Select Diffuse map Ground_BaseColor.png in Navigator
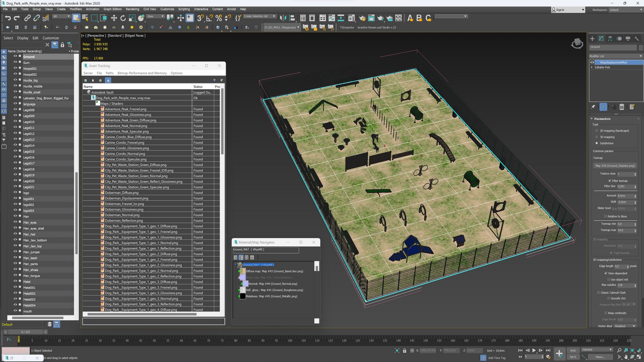Image resolution: width=644 pixels, height=362 pixels. 274,271
